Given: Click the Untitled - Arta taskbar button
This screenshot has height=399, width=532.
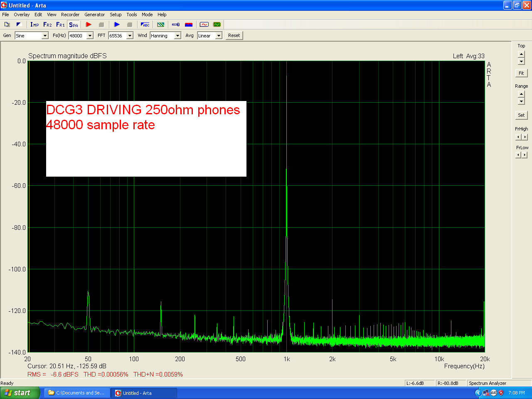Looking at the screenshot, I should 144,393.
